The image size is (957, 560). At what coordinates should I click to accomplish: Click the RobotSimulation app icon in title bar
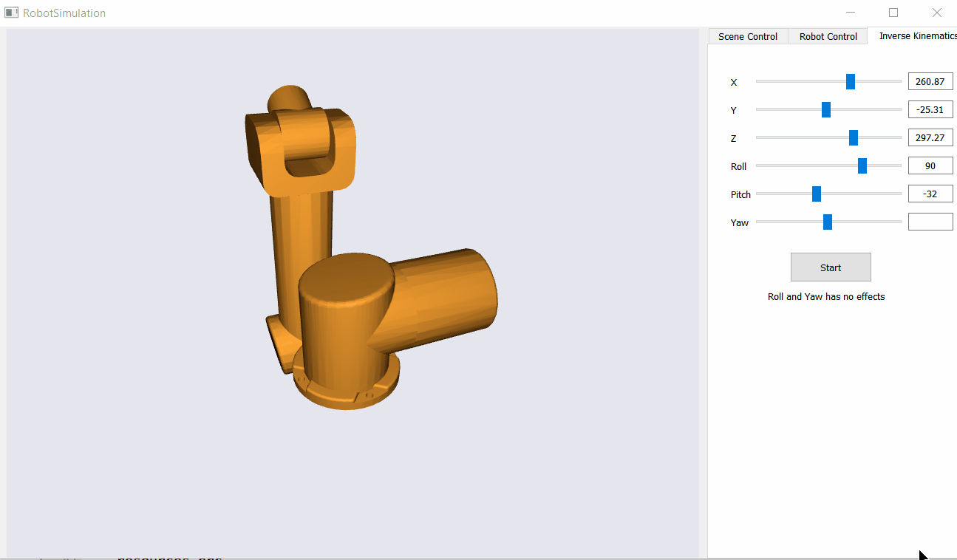(x=11, y=13)
